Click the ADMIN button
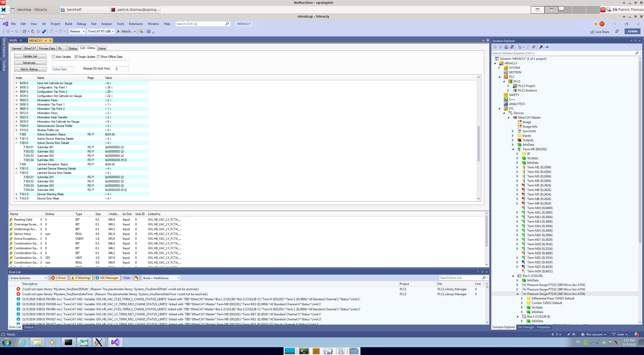The width and height of the screenshot is (644, 355). click(x=632, y=31)
